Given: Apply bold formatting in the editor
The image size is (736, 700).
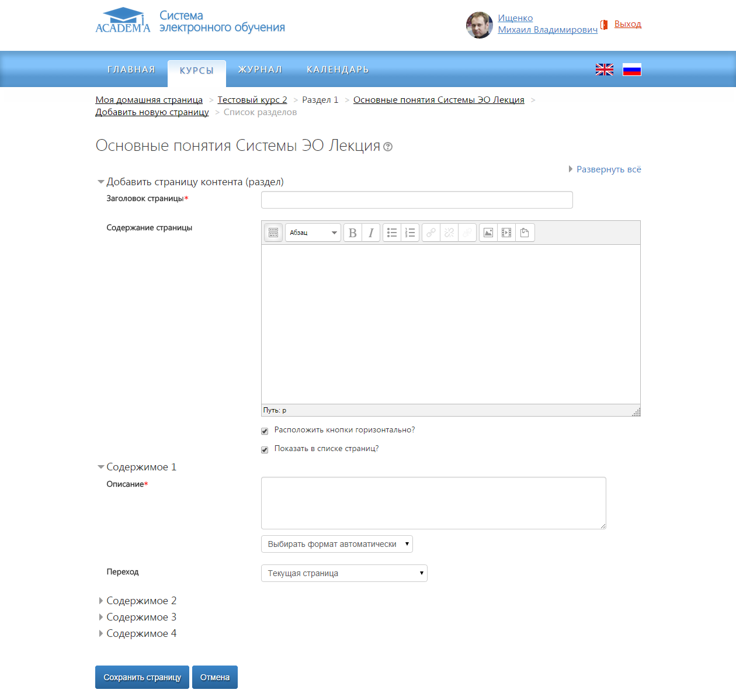Looking at the screenshot, I should [353, 233].
